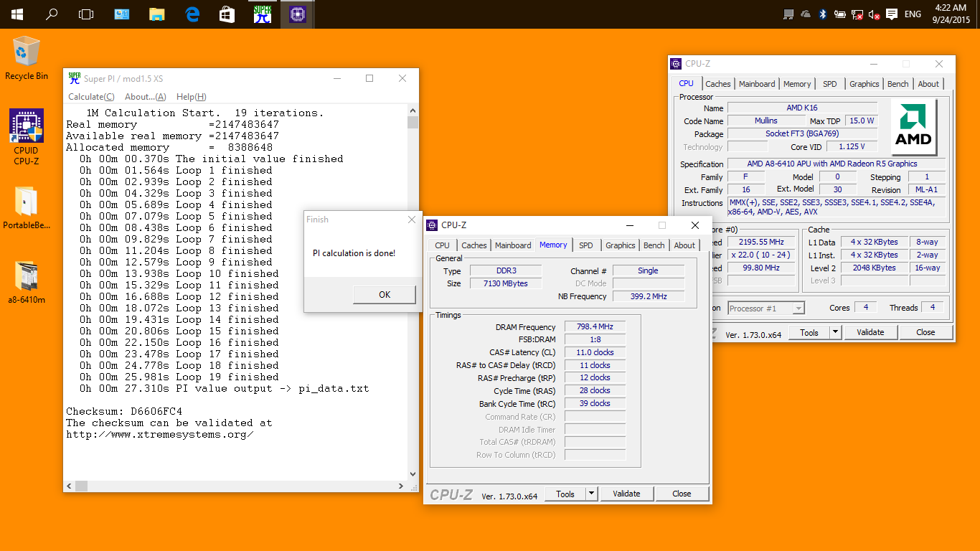
Task: Open Task View on the taskbar
Action: coord(86,14)
